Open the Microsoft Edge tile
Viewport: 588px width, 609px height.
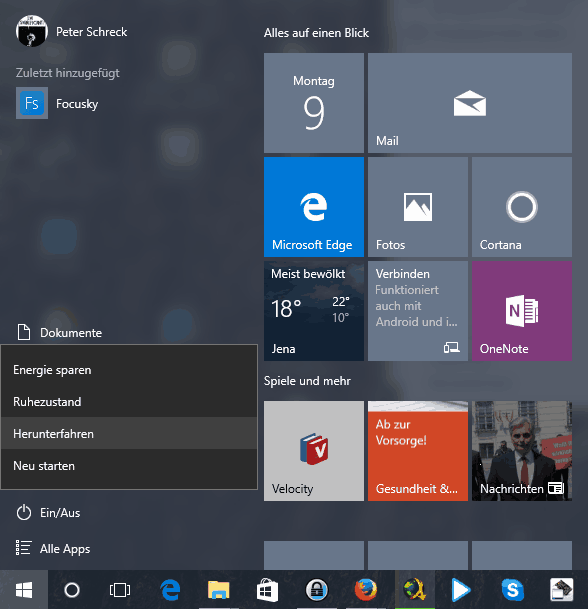(x=314, y=207)
